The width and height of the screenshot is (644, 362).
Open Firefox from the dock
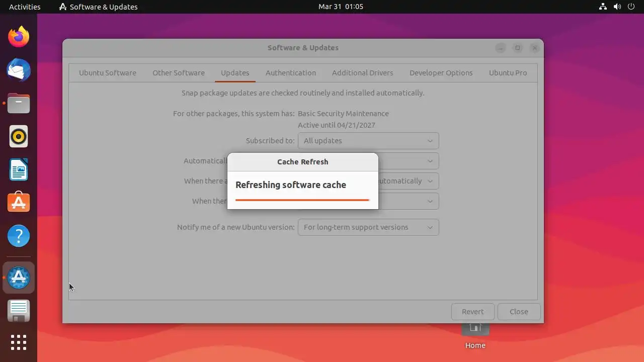tap(19, 37)
